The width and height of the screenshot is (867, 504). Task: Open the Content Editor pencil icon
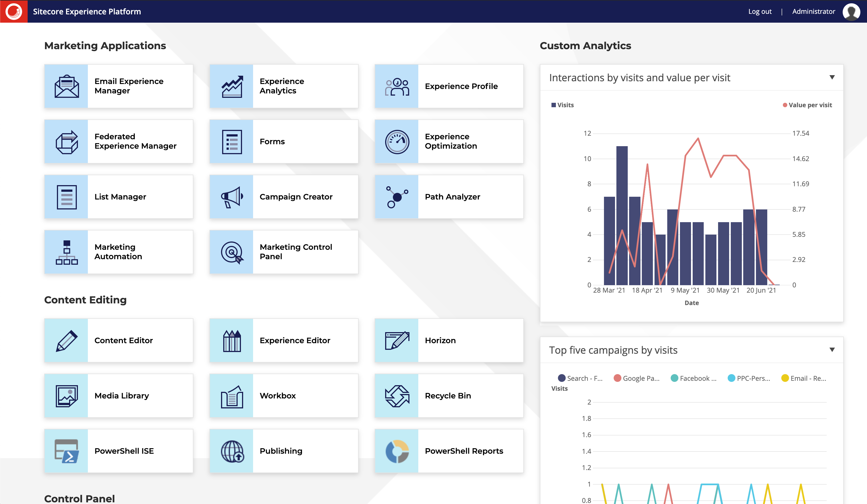tap(66, 341)
